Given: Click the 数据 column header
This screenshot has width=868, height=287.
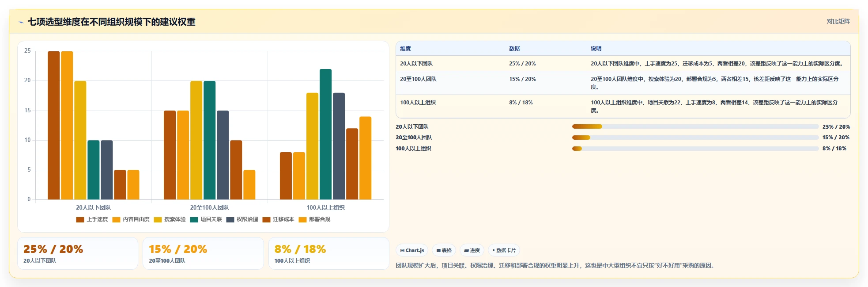Looking at the screenshot, I should coord(546,49).
